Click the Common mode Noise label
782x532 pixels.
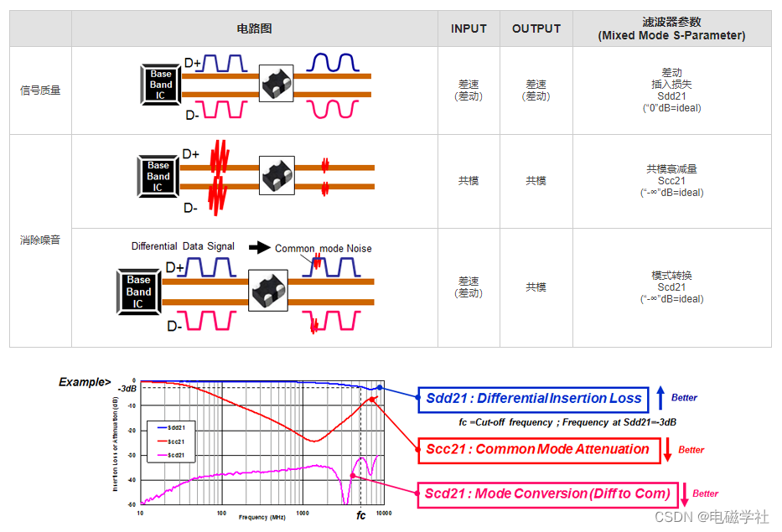click(324, 248)
